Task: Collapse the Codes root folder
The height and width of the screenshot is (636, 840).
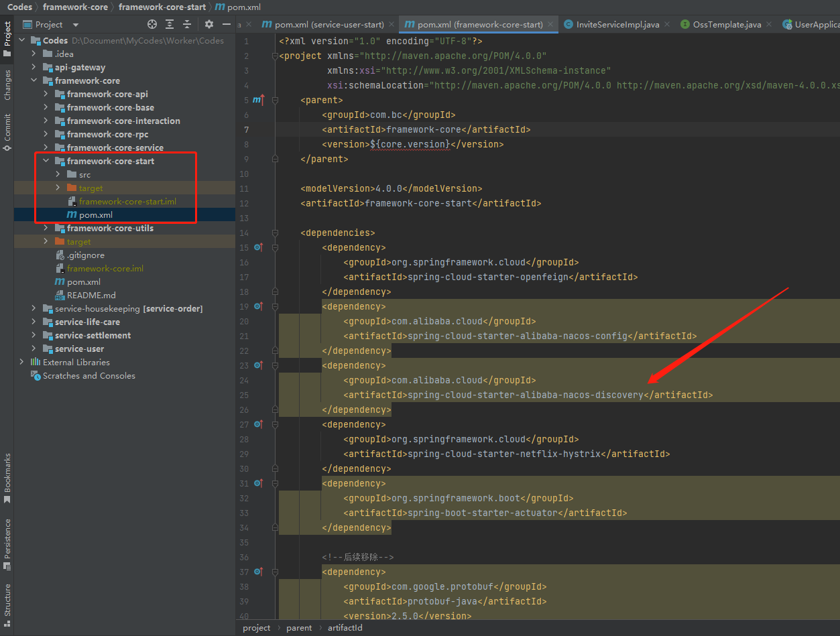Action: pos(22,40)
